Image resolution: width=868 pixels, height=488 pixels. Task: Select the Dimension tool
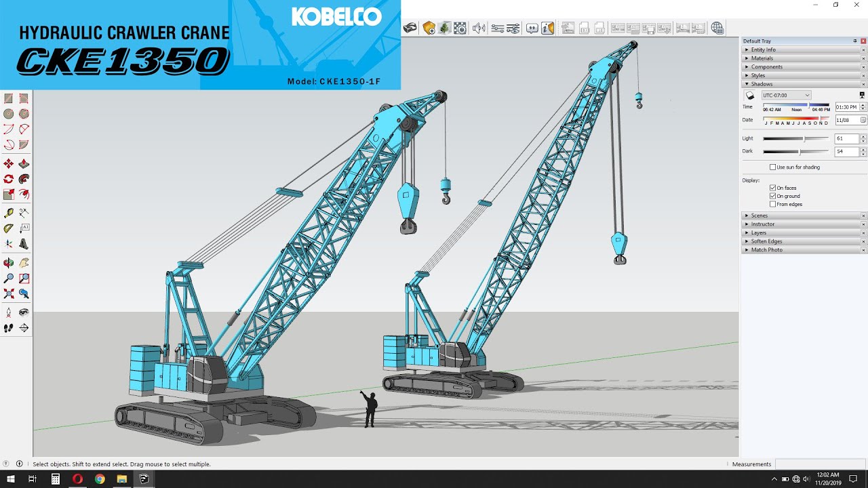click(24, 213)
